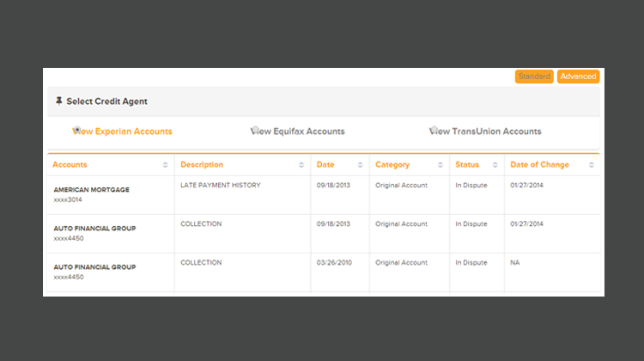Click the NA date of change cell
Image resolution: width=644 pixels, height=361 pixels.
[515, 263]
